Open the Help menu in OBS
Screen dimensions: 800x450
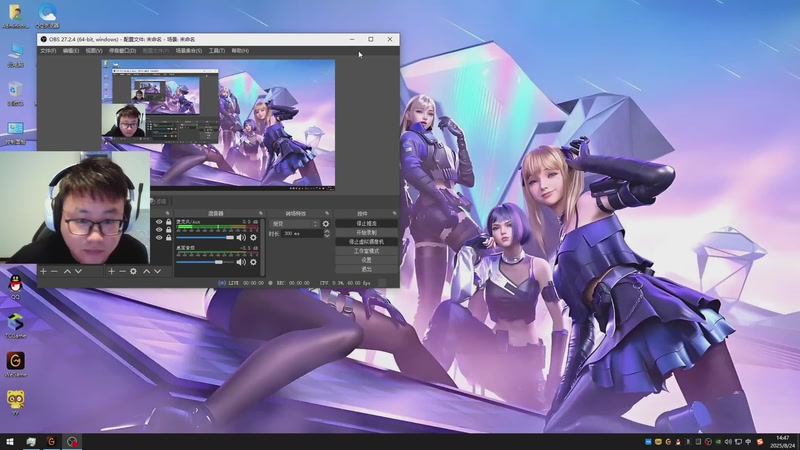point(240,51)
